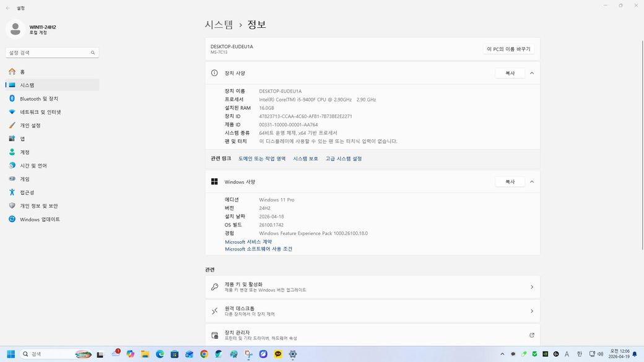The height and width of the screenshot is (362, 644).
Task: Click the 이 PC의 이름 바꾸기 button
Action: (x=509, y=49)
